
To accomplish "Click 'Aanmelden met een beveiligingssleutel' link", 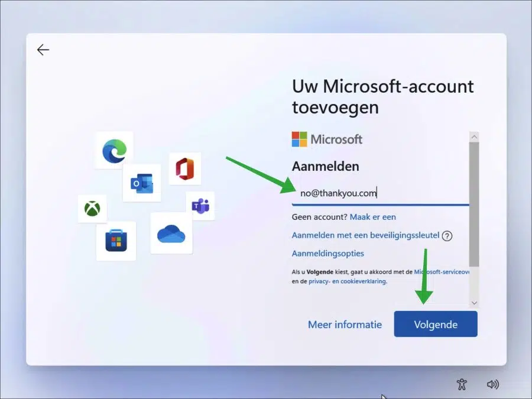I will pyautogui.click(x=365, y=235).
